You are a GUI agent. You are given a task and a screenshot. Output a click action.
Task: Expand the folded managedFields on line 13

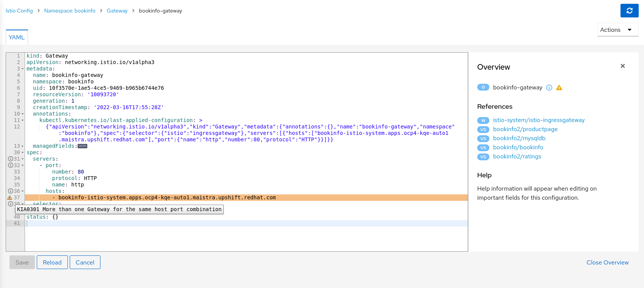(x=22, y=146)
